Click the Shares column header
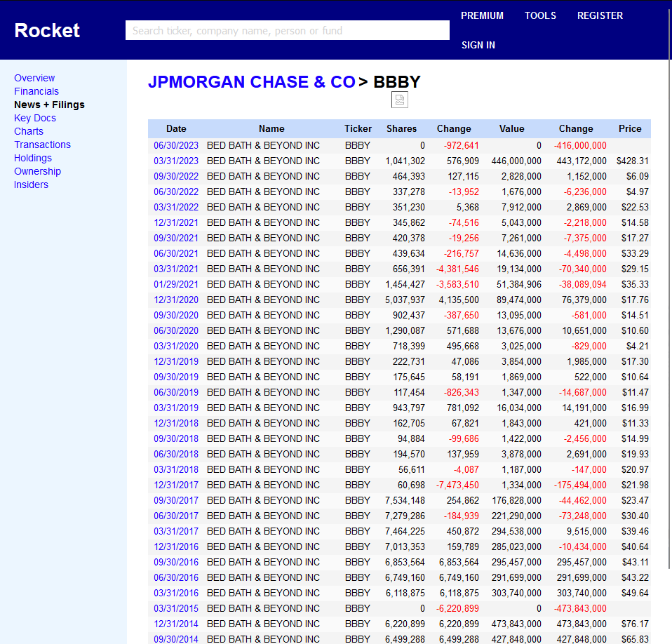672x644 pixels. pos(401,128)
